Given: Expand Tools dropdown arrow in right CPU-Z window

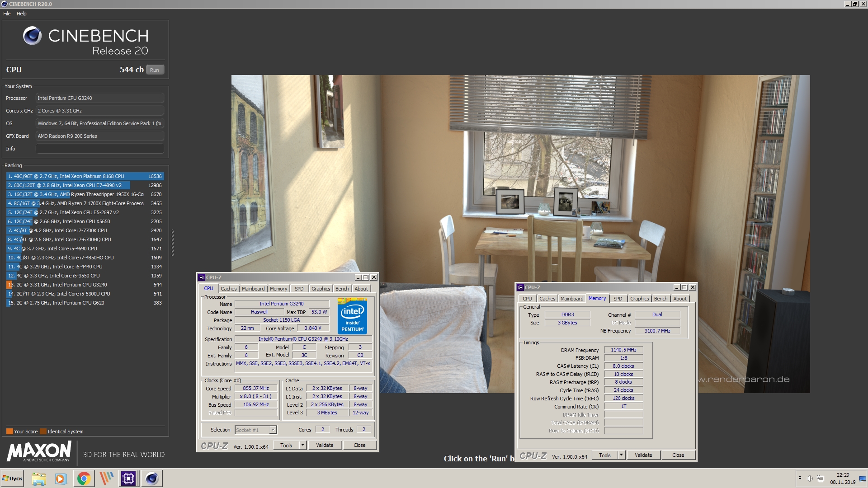Looking at the screenshot, I should [622, 455].
